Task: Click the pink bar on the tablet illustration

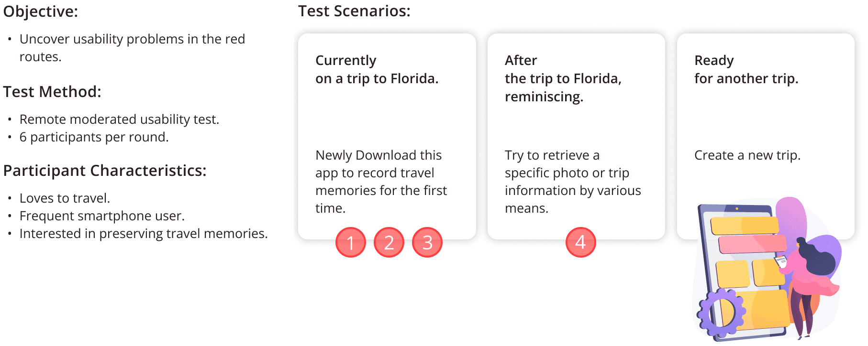Action: pyautogui.click(x=752, y=244)
